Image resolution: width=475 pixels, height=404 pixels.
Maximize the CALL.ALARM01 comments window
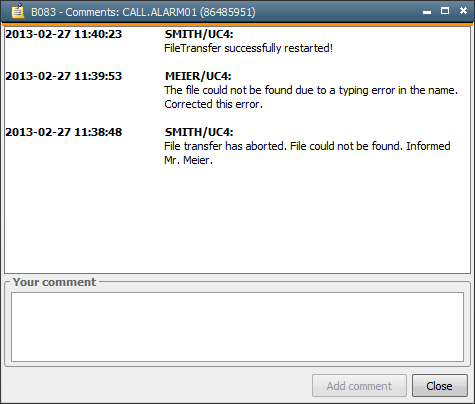tap(445, 11)
